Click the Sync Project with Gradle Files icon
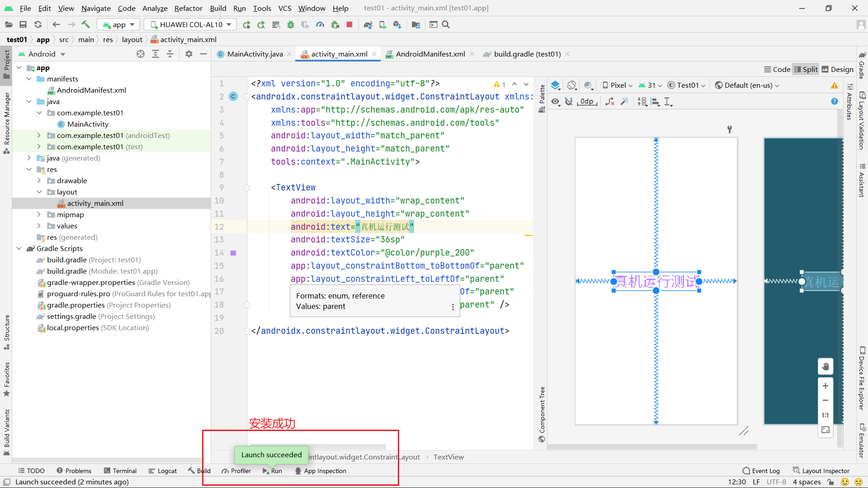Screen dimensions: 868x488 pyautogui.click(x=368, y=24)
